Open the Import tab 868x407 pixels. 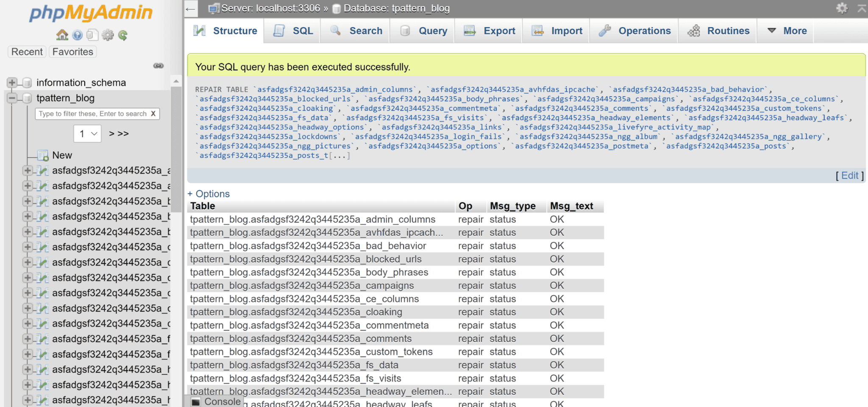(x=556, y=31)
